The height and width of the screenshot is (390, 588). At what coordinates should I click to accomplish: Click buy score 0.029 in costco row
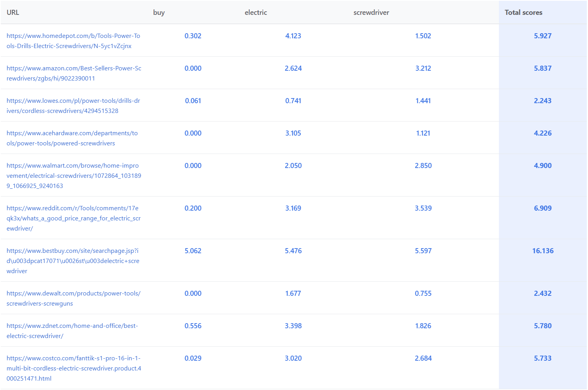193,358
